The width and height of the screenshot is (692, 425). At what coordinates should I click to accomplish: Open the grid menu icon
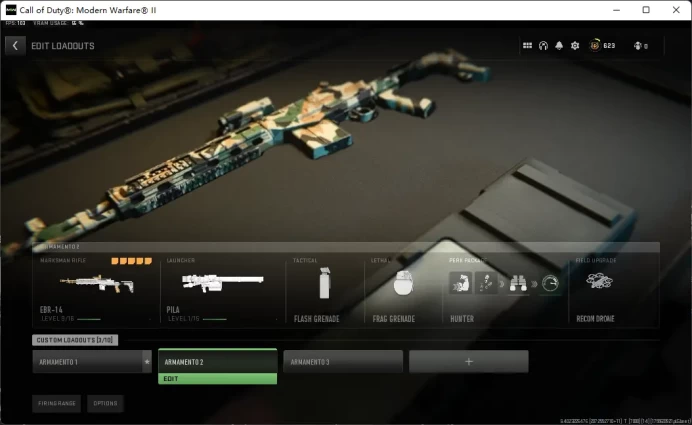click(x=527, y=45)
